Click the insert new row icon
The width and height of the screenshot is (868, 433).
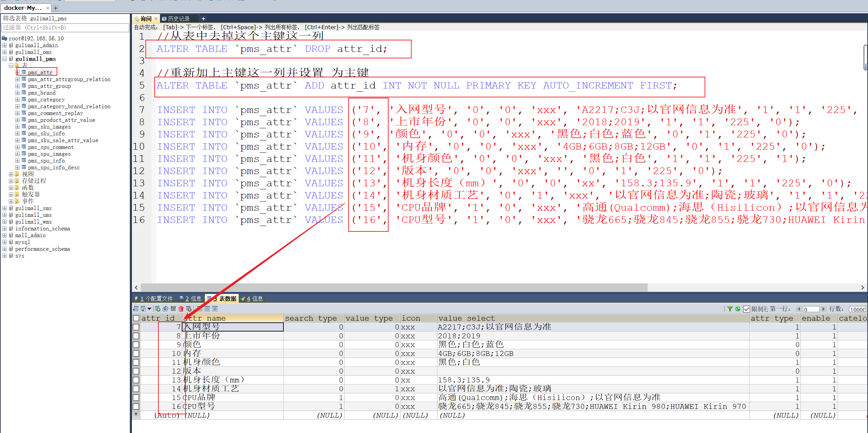tap(157, 309)
